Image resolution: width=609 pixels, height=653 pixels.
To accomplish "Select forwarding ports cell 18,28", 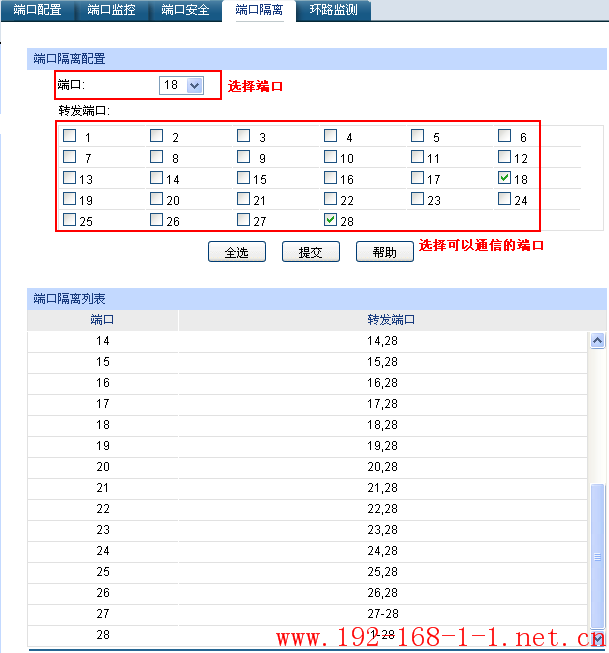I will coord(383,425).
